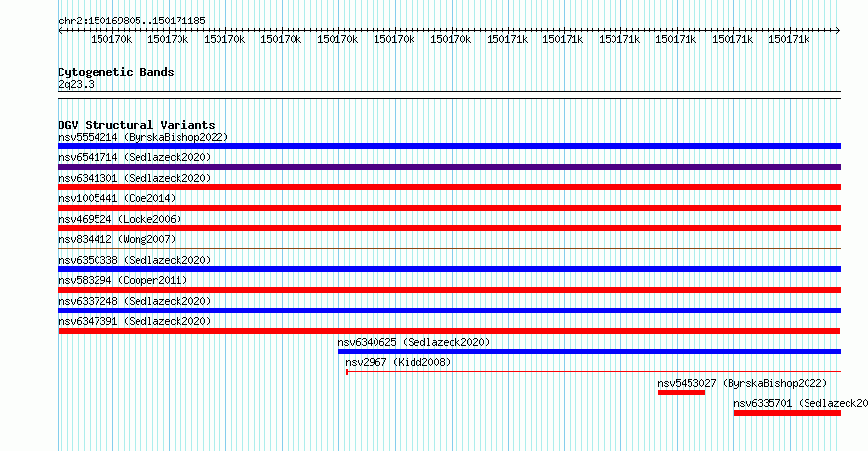Select the short red bar under nsv5453027

682,392
